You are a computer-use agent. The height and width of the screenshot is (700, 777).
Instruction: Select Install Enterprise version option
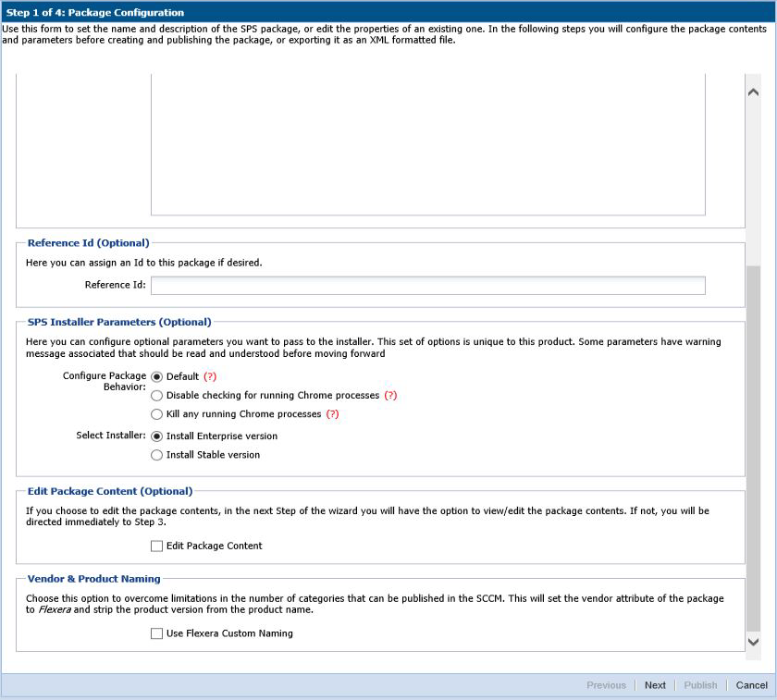click(156, 436)
